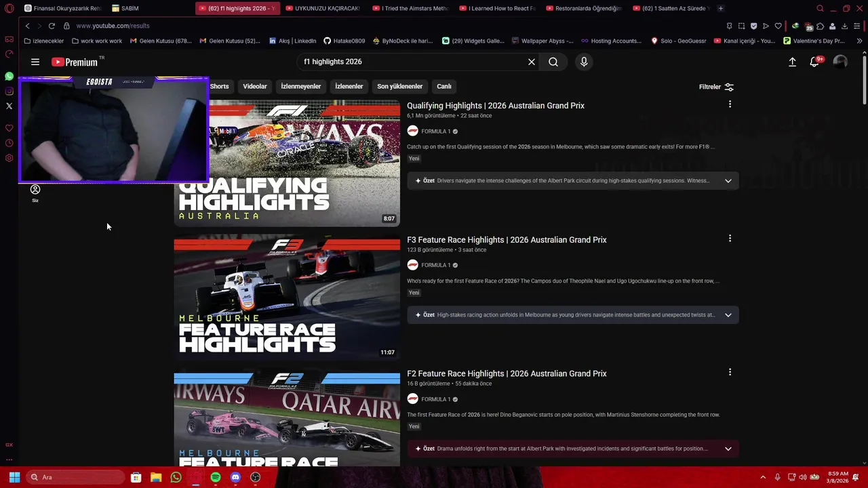Select the Videolar filter chip
The image size is (868, 488).
coord(255,86)
